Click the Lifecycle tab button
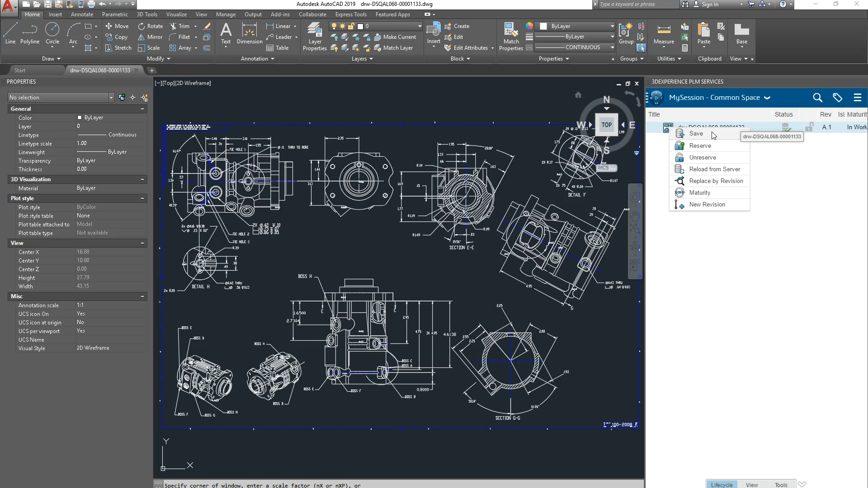This screenshot has width=868, height=488. pos(722,484)
